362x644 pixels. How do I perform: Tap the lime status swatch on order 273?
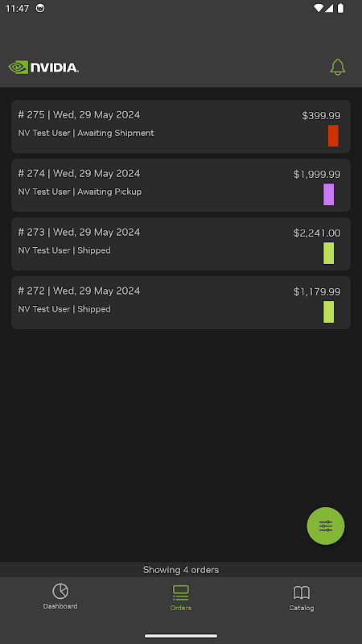pos(329,253)
